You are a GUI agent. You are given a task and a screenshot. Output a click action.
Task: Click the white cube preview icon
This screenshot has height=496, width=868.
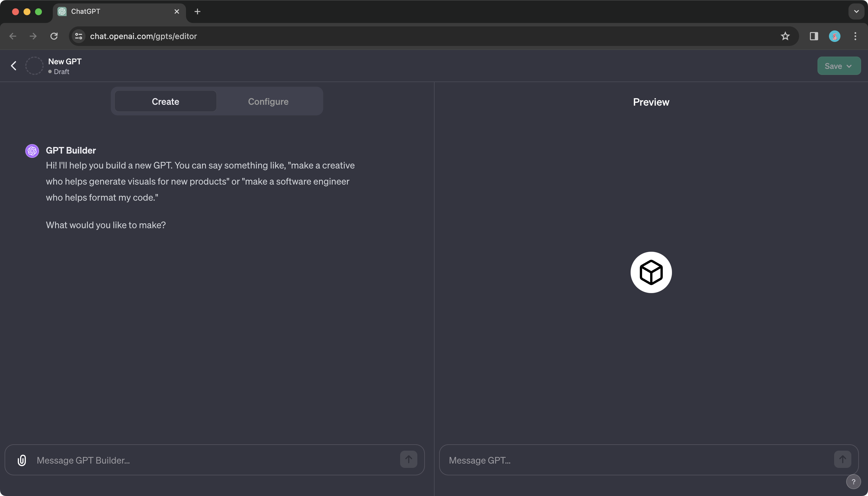pos(651,272)
